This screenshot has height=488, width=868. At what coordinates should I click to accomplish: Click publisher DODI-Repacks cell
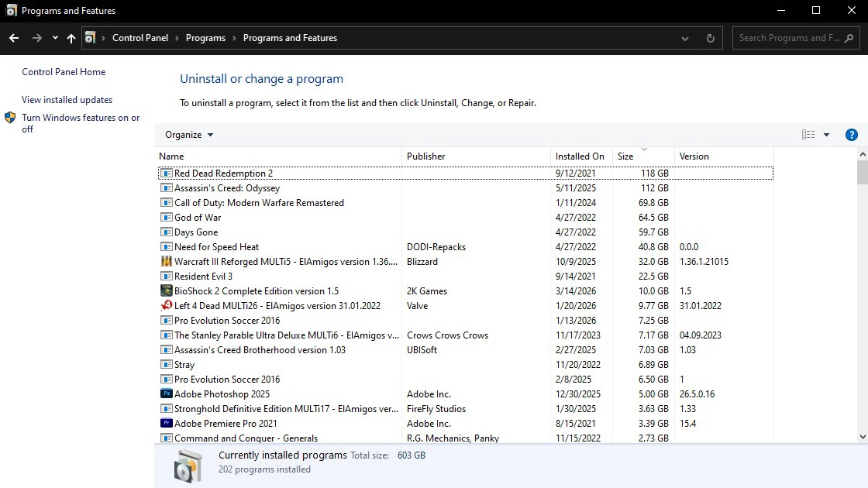436,247
